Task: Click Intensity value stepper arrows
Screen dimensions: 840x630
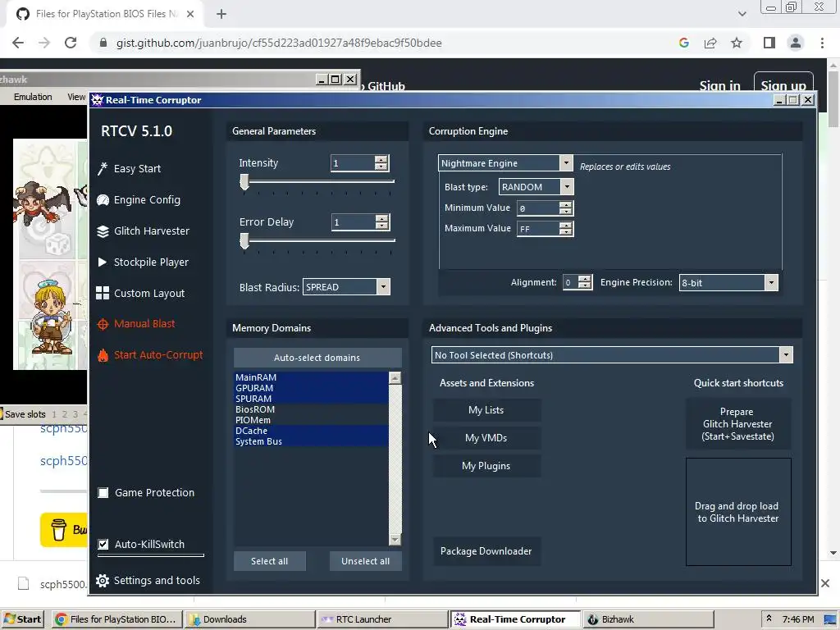Action: [x=381, y=163]
